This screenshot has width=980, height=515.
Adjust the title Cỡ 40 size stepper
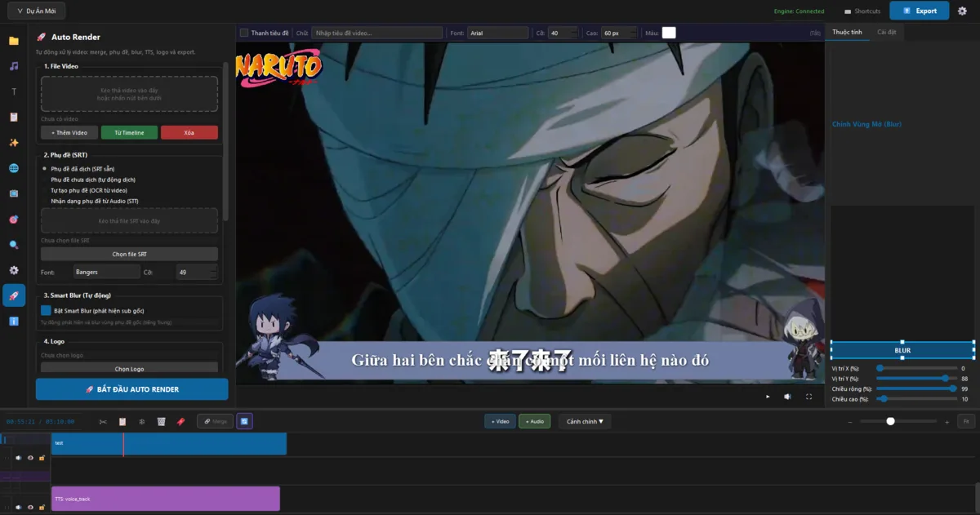click(x=563, y=33)
